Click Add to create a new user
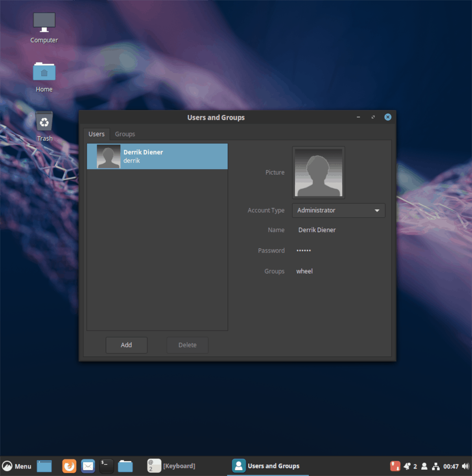Screen dimensions: 472x476 126,345
